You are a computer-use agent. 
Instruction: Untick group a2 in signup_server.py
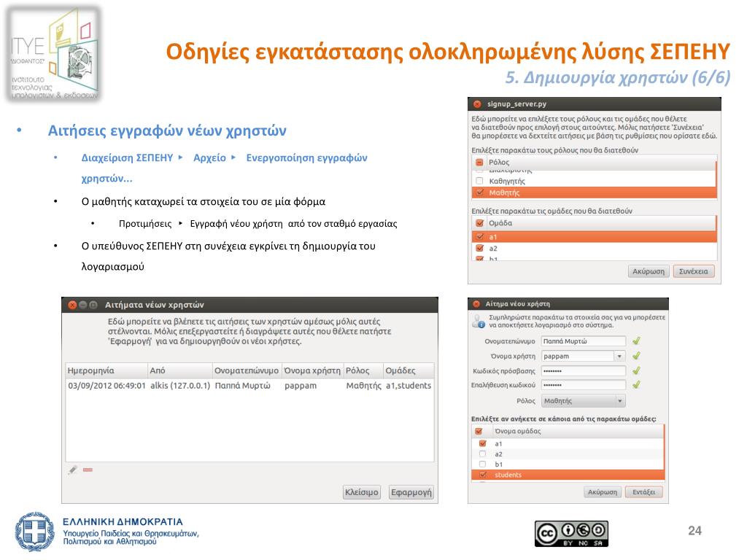tap(480, 248)
